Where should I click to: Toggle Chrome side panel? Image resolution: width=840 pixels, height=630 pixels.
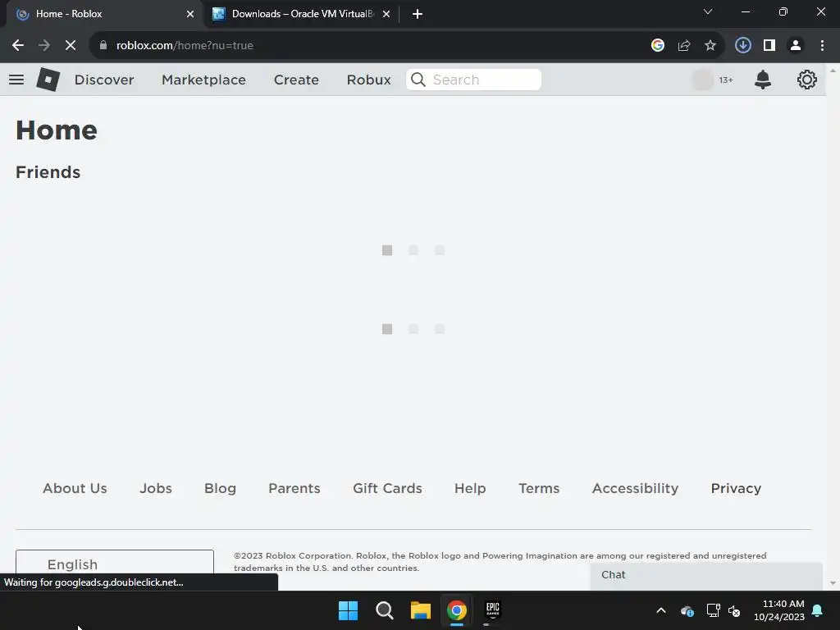click(769, 46)
